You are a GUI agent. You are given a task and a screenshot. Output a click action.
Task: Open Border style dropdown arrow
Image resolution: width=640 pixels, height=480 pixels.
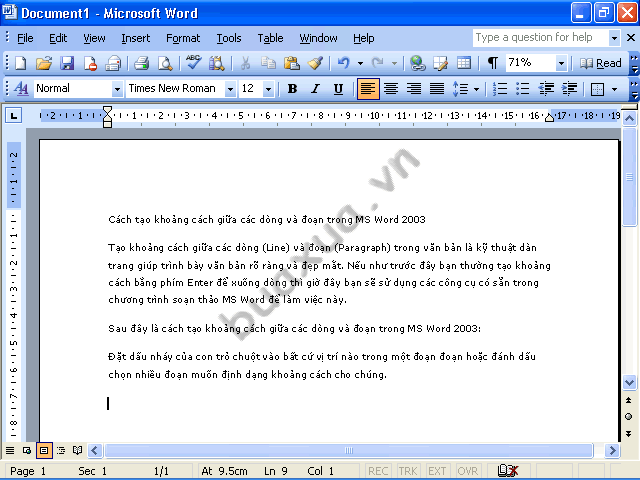614,89
